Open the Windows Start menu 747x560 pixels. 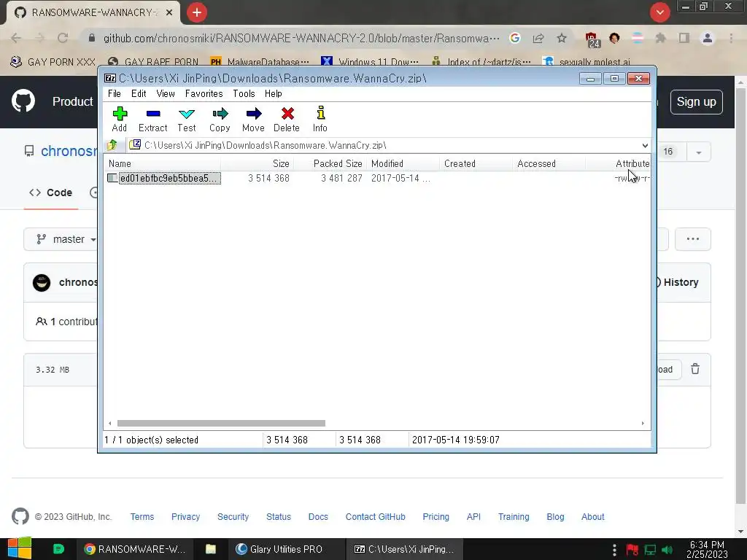pos(19,548)
